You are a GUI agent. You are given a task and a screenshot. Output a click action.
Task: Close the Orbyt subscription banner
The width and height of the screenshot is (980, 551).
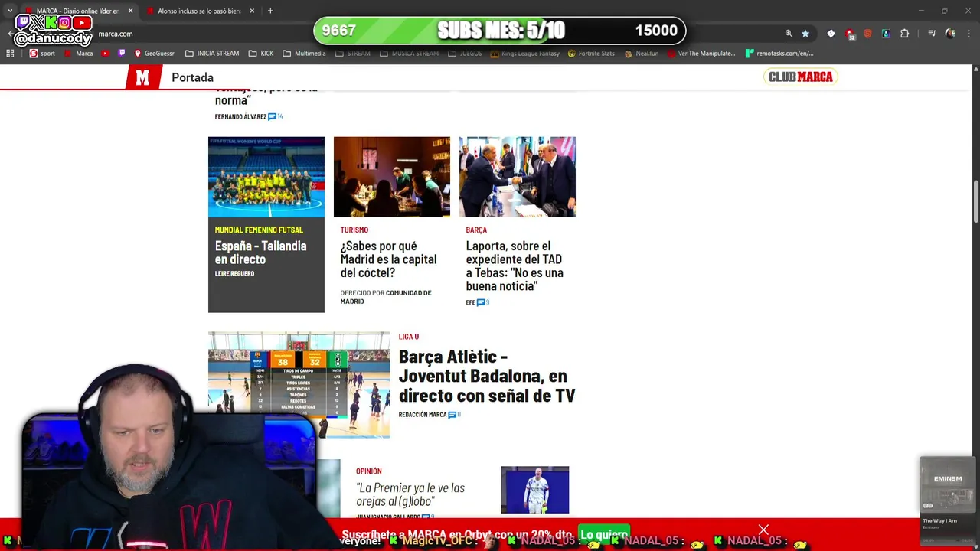pos(763,530)
